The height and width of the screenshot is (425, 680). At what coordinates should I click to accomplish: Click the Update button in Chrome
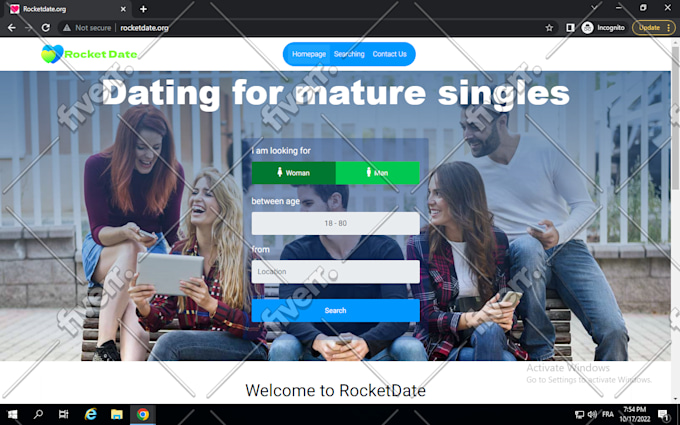(654, 28)
